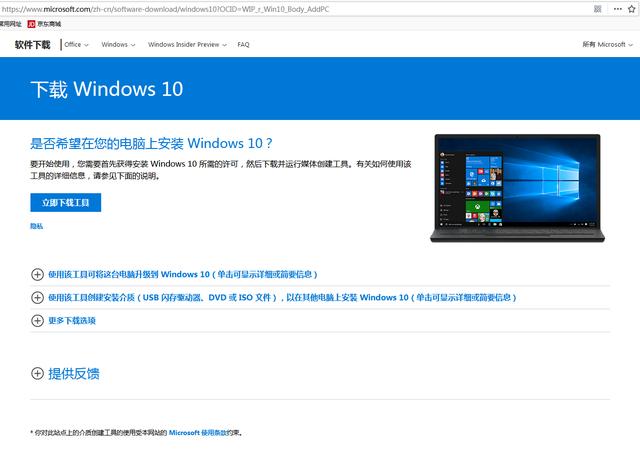Viewport: 640px width, 469px height.
Task: Click the plus icon beside 提供反馈
Action: [38, 374]
